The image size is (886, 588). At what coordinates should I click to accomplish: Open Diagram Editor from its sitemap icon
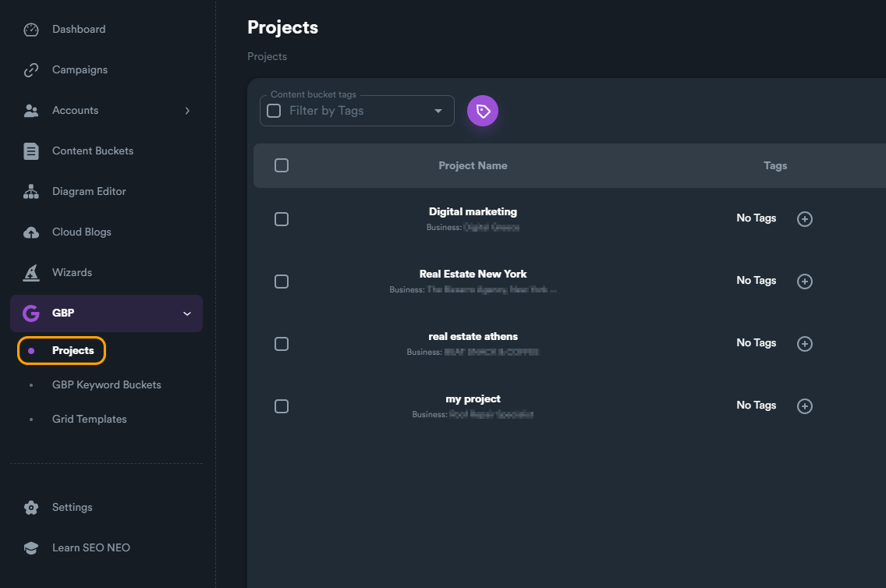point(31,192)
